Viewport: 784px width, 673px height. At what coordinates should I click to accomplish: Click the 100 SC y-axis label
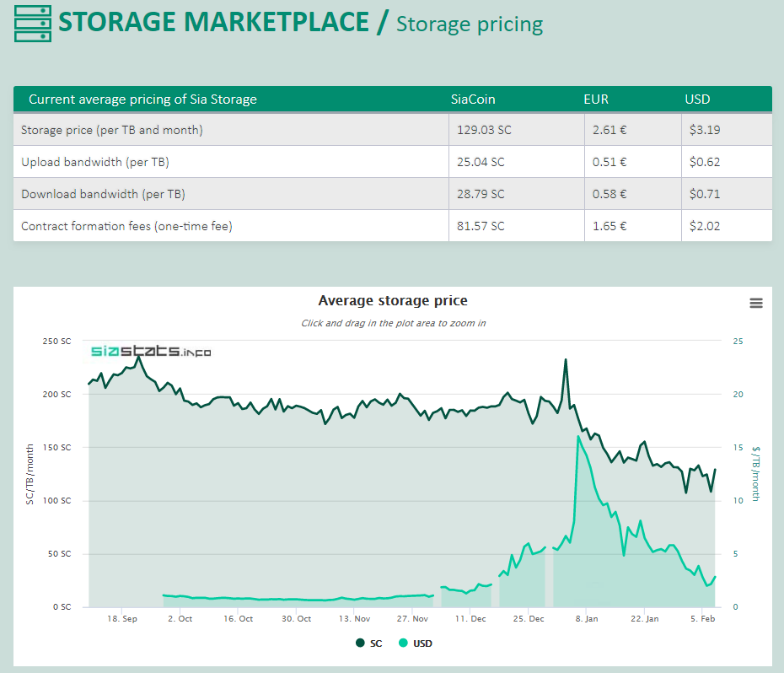point(57,501)
